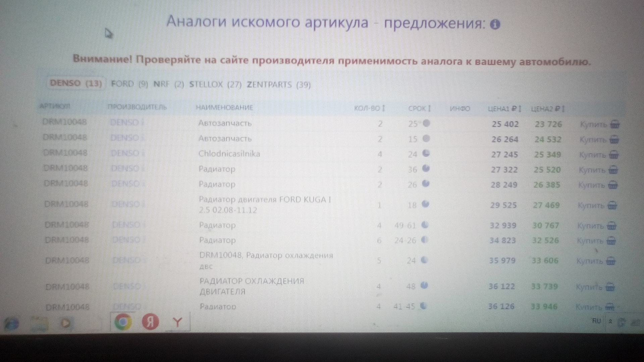Launch red Yandex icon in taskbar
The width and height of the screenshot is (644, 362).
[x=150, y=322]
